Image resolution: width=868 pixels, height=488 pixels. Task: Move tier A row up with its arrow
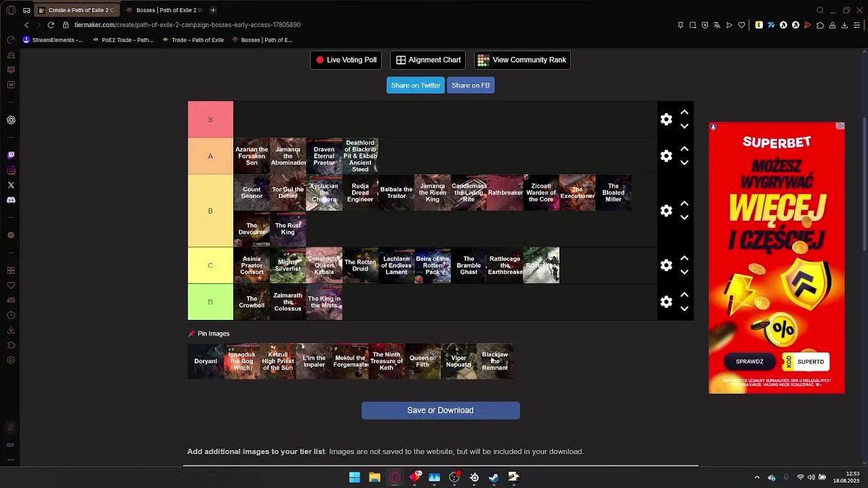click(x=684, y=149)
